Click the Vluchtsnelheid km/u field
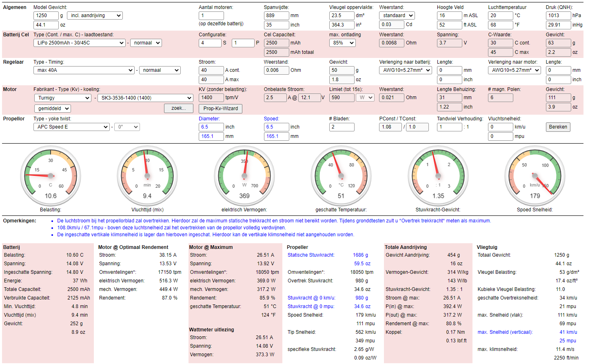 tap(500, 127)
